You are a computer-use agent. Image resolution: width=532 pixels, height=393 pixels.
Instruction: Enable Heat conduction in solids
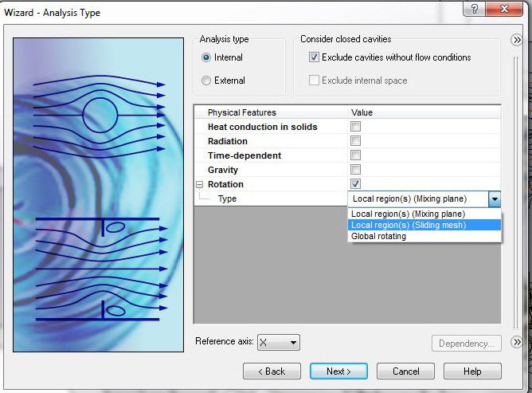click(x=356, y=127)
